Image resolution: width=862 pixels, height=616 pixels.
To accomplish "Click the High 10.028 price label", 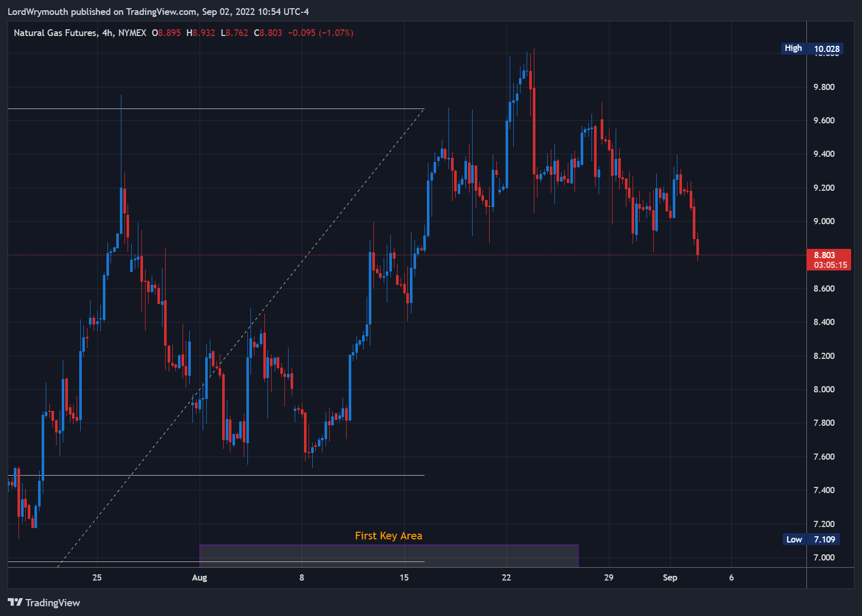I will click(x=812, y=49).
